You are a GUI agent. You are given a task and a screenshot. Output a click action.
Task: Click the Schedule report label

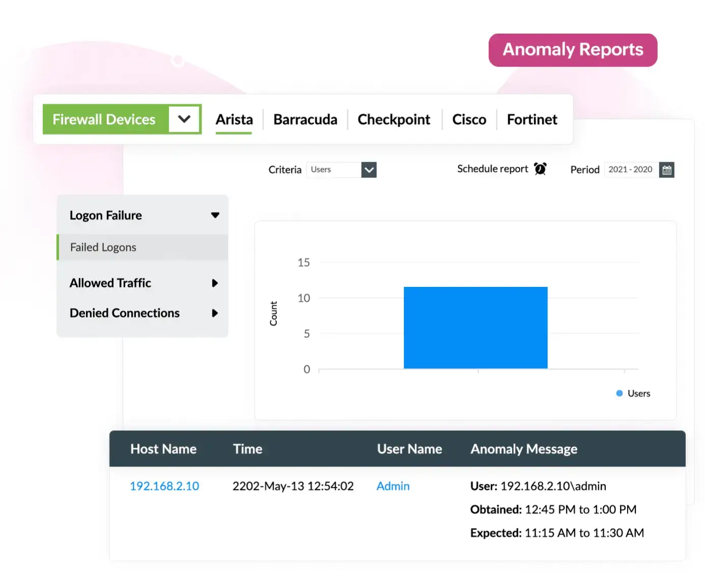[x=492, y=169]
